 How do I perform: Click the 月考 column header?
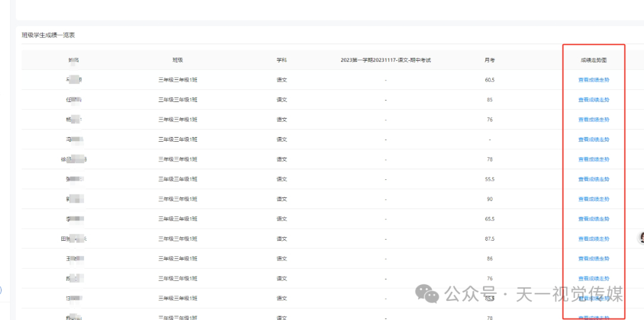coord(490,60)
